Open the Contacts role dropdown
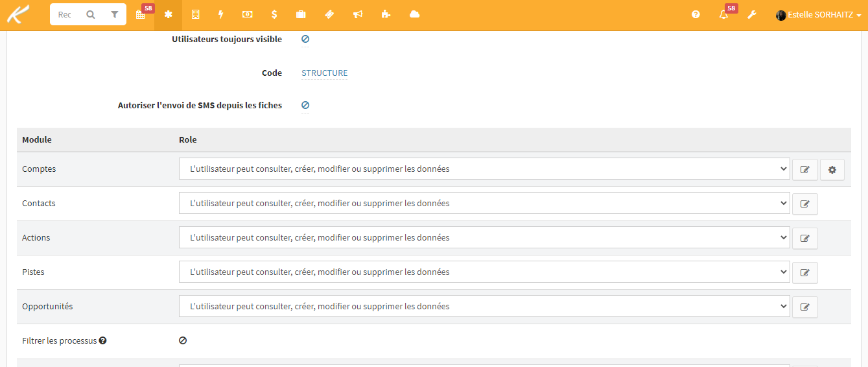Screen dimensions: 868x367 tap(484, 203)
